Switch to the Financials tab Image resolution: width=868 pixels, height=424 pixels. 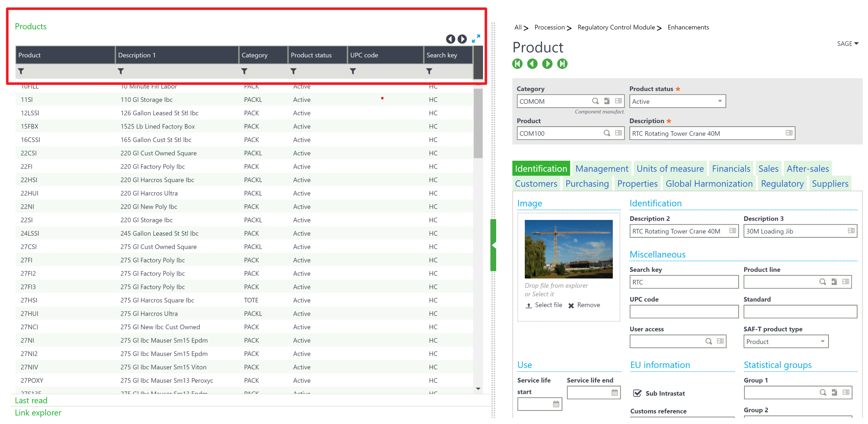point(731,169)
